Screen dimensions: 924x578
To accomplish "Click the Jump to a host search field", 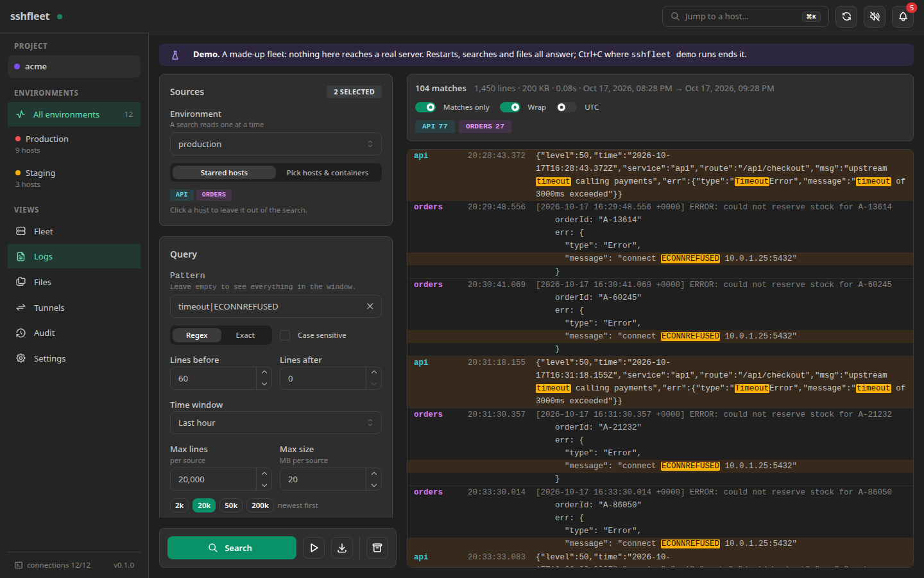I will (746, 17).
